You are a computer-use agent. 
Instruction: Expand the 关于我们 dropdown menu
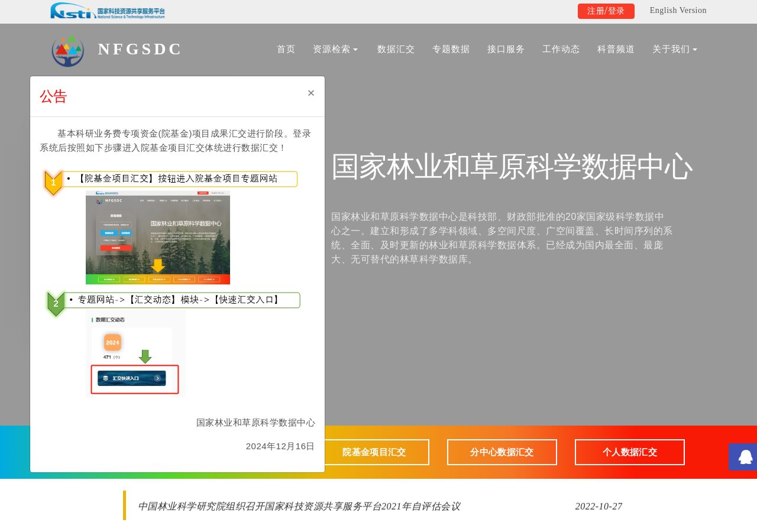pos(675,49)
